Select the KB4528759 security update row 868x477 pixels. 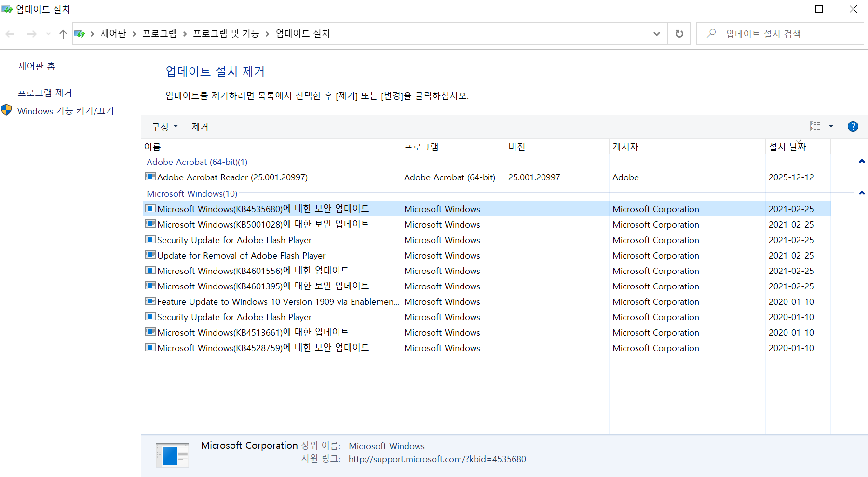(x=487, y=347)
